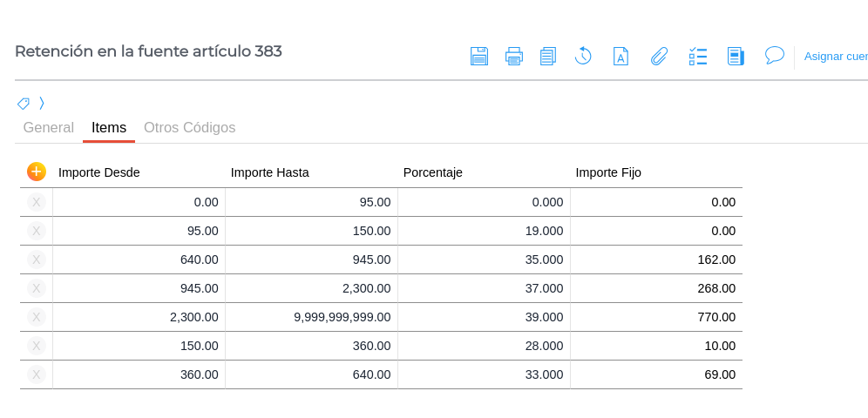Open comments with speech bubble icon

click(x=774, y=56)
